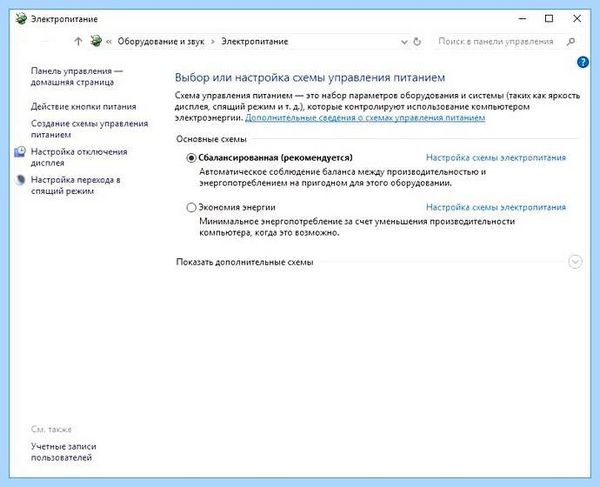Click the Основные схемы heading
Viewport: 600px width, 487px height.
[x=211, y=139]
